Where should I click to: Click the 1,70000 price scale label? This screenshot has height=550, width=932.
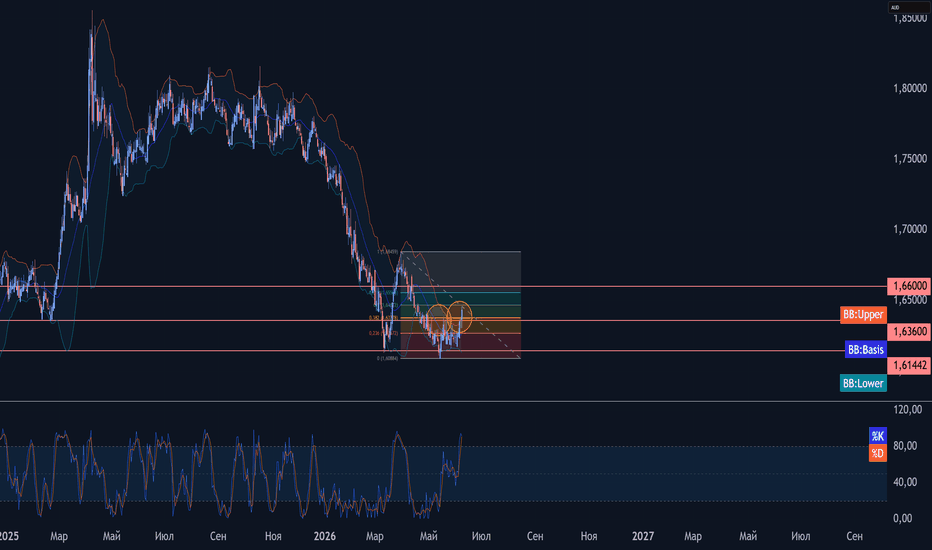[910, 229]
